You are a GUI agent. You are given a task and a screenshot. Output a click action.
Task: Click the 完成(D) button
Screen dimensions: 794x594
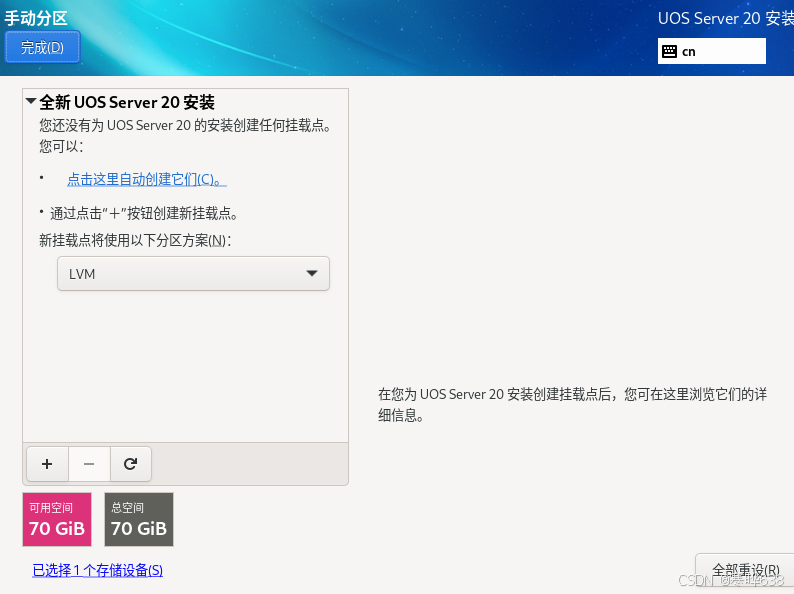43,47
